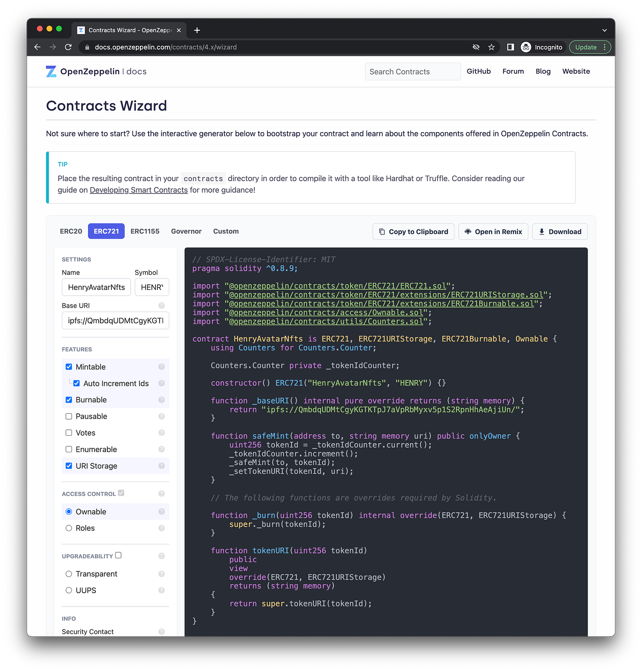Click the OpenZeppelin logo icon
The width and height of the screenshot is (642, 672).
click(51, 72)
